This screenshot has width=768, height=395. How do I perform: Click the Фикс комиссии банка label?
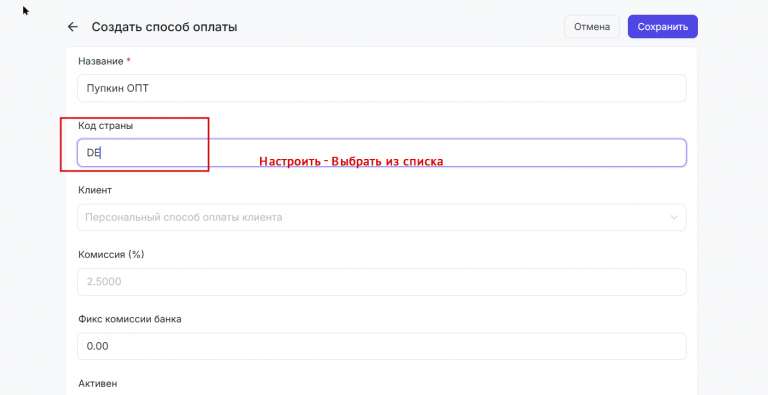click(130, 319)
